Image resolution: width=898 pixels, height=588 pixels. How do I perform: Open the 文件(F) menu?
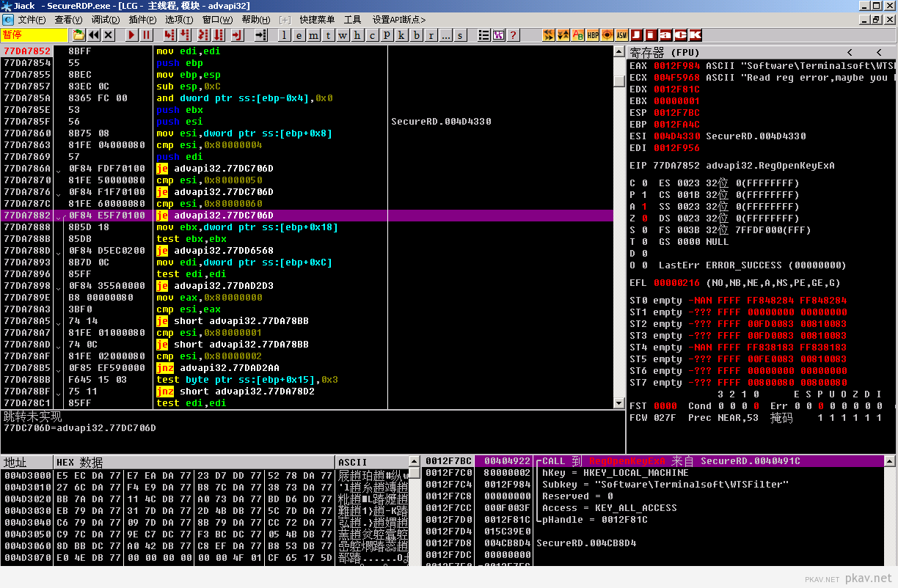pyautogui.click(x=32, y=20)
